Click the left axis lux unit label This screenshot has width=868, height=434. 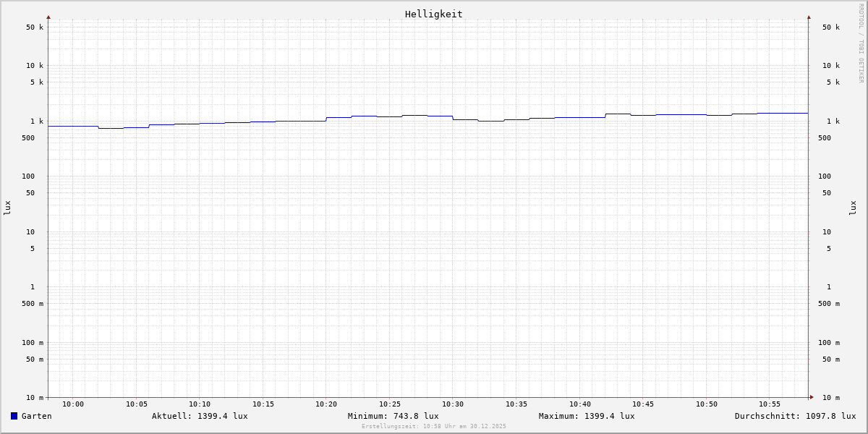point(7,208)
